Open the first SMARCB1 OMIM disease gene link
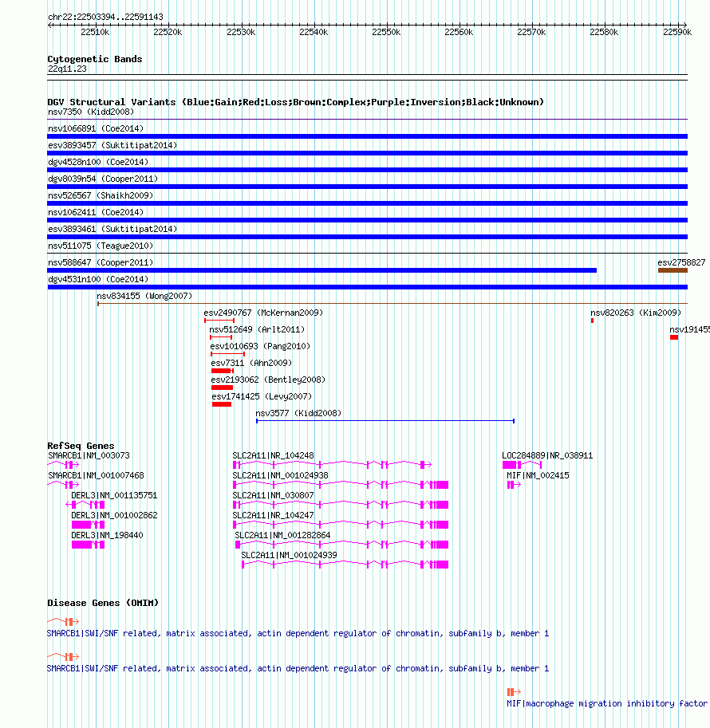This screenshot has height=728, width=710. pyautogui.click(x=298, y=633)
